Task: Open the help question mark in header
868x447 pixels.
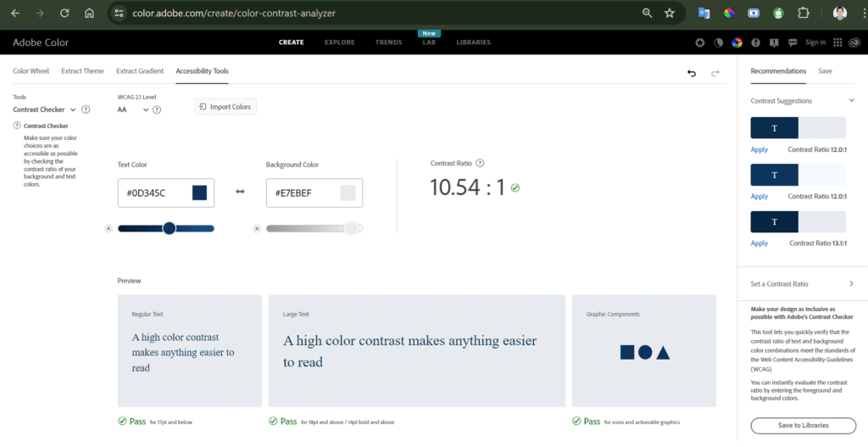Action: (x=755, y=42)
